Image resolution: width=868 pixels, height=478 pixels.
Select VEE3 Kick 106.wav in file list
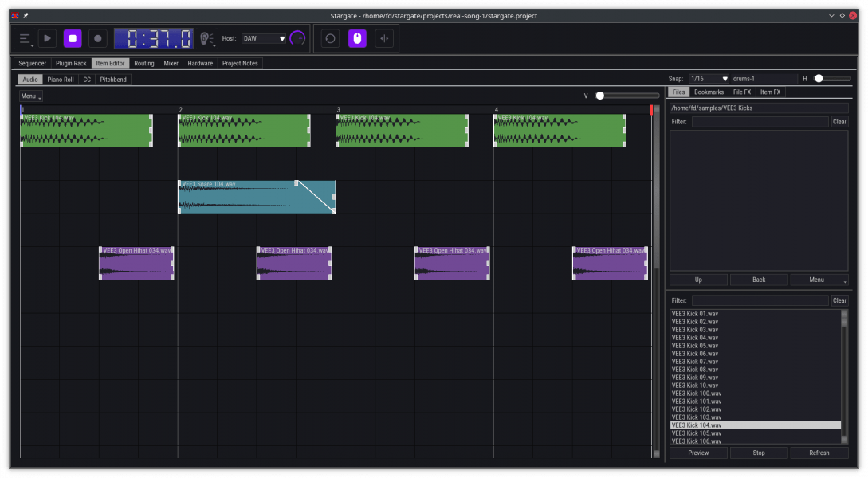pos(755,441)
